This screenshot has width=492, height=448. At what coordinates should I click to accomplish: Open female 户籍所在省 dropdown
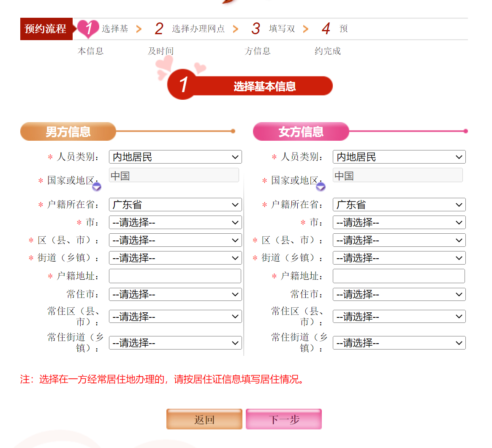(399, 205)
